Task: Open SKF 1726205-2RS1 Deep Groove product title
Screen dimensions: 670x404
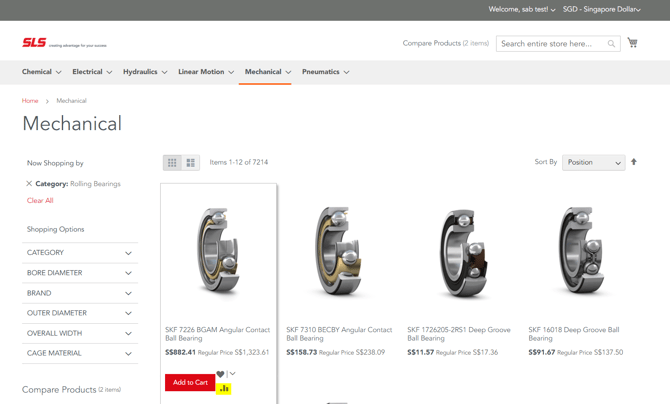Action: (459, 334)
